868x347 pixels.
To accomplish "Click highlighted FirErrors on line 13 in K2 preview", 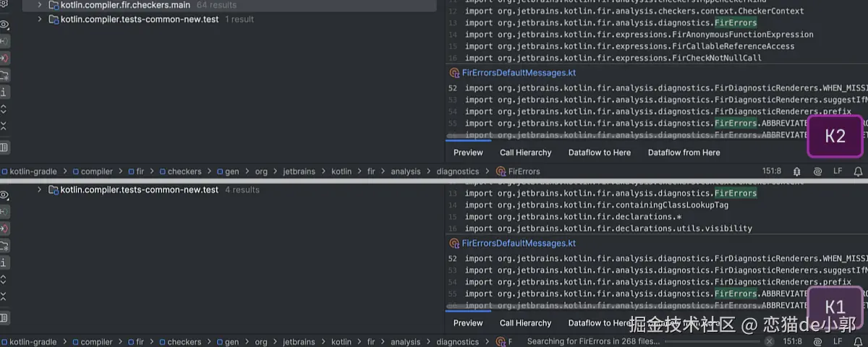I will tap(736, 23).
